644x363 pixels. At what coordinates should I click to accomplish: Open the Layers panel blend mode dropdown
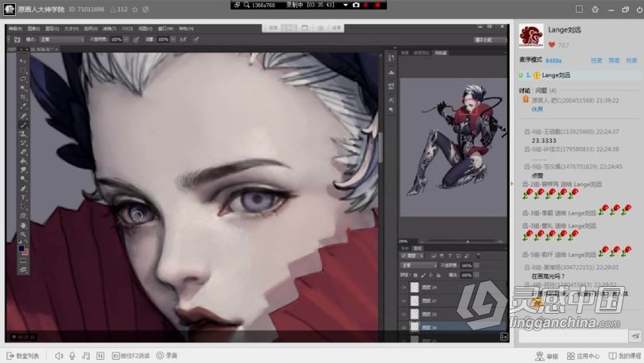pyautogui.click(x=419, y=265)
